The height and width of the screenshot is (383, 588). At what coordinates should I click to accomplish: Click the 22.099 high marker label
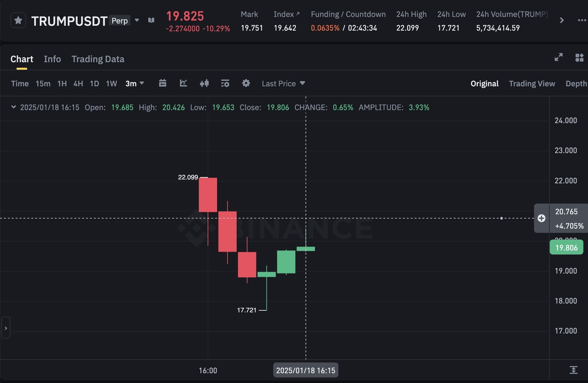coord(188,177)
